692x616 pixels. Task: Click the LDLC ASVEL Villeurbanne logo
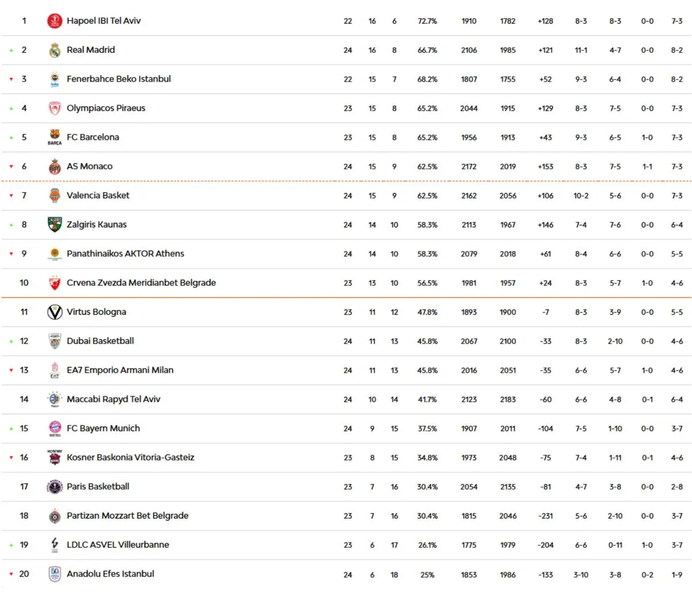pyautogui.click(x=55, y=545)
